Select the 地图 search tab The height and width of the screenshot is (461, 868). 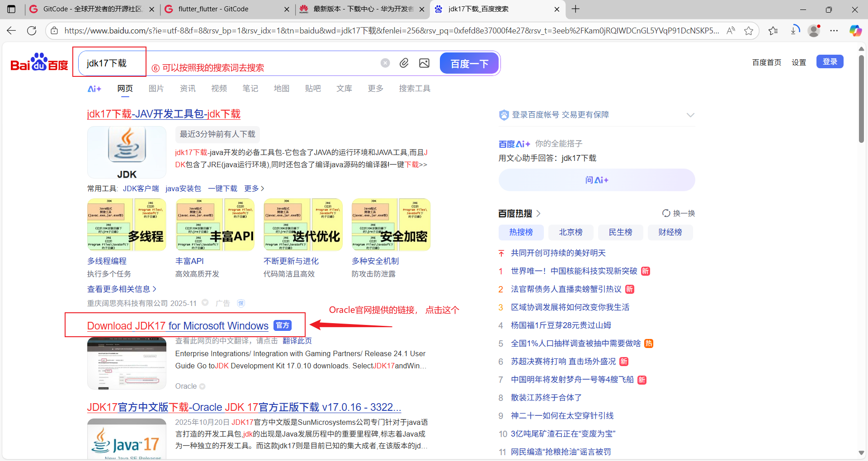282,89
